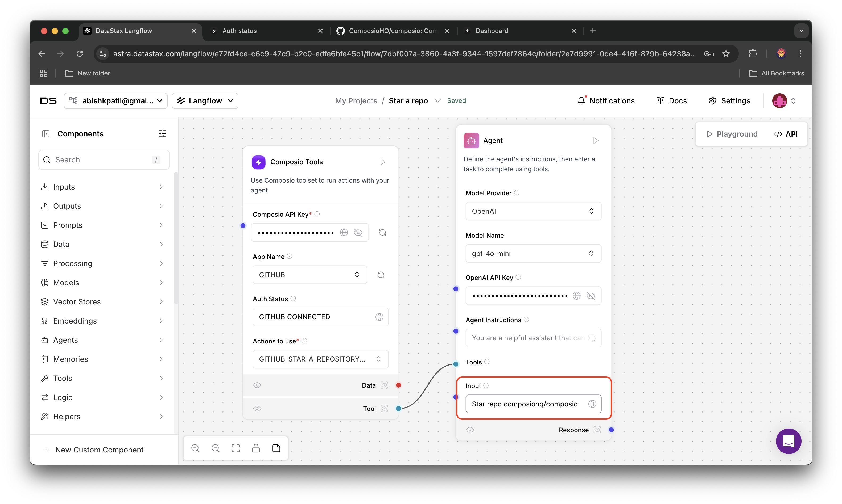The height and width of the screenshot is (504, 842).
Task: Click the zoom out canvas icon
Action: (216, 448)
